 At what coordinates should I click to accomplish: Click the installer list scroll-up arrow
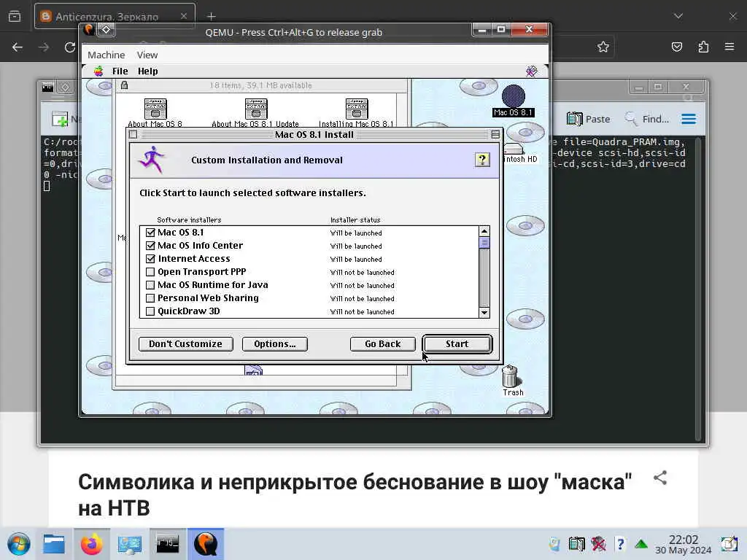484,231
